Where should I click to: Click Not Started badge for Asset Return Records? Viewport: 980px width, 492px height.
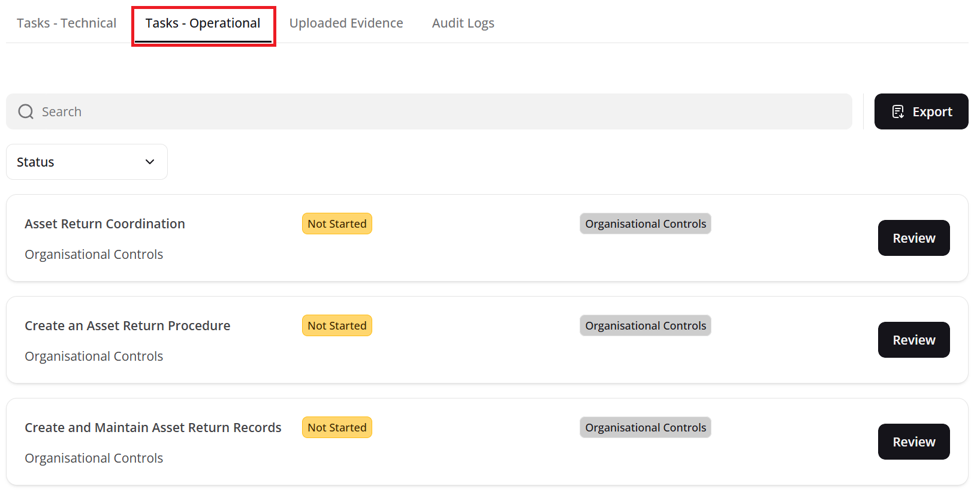tap(337, 427)
